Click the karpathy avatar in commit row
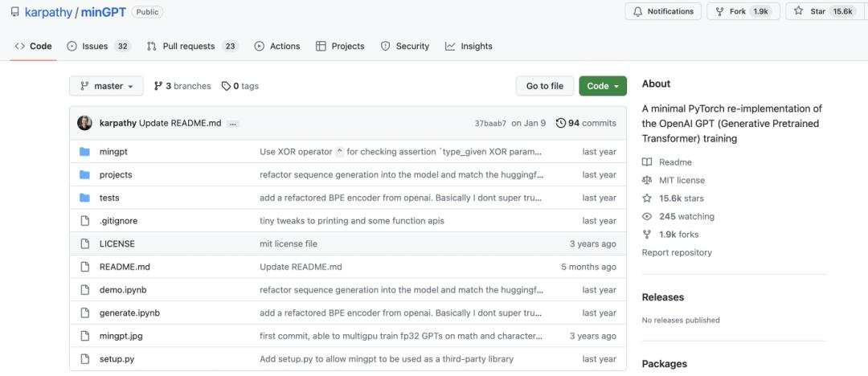The height and width of the screenshot is (376, 868). (x=84, y=123)
